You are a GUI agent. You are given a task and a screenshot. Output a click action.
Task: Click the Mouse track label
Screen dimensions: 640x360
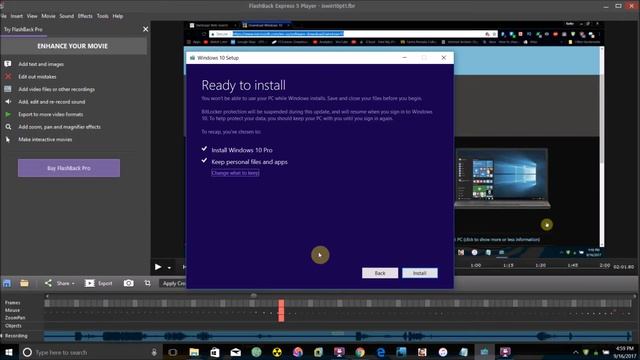tap(12, 310)
